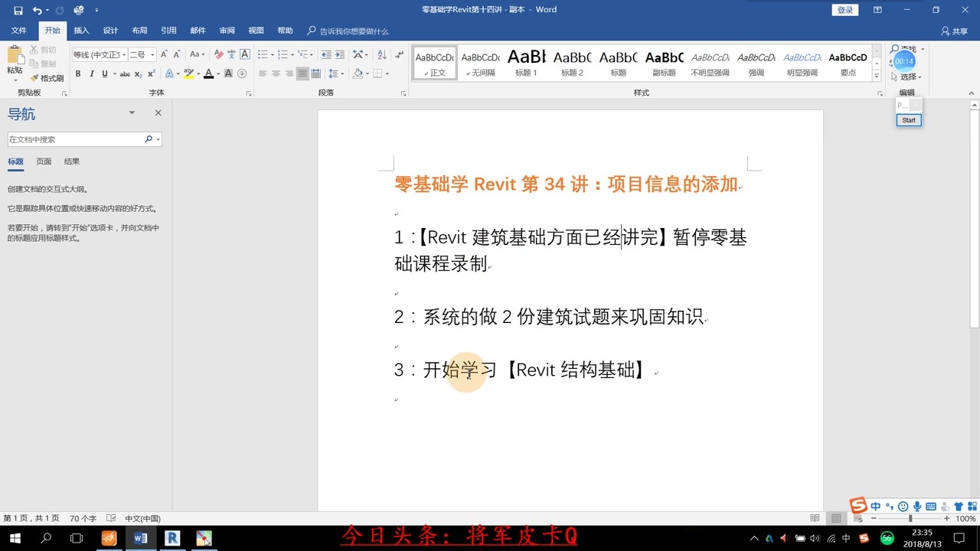
Task: Apply the 标题 1 heading style
Action: 526,62
